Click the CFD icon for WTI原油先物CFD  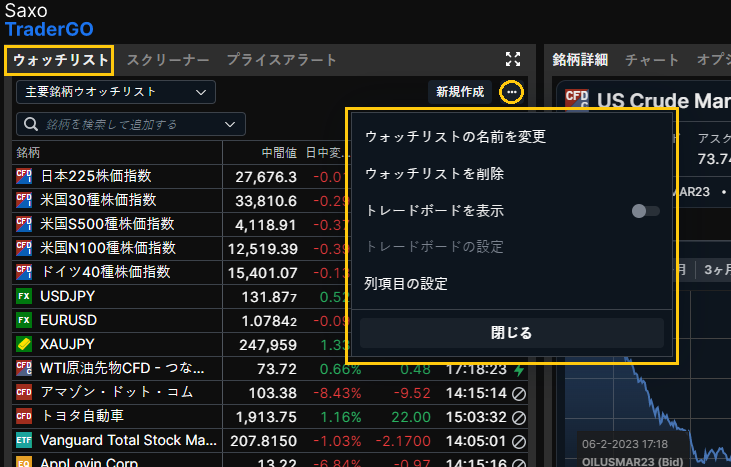[x=24, y=368]
